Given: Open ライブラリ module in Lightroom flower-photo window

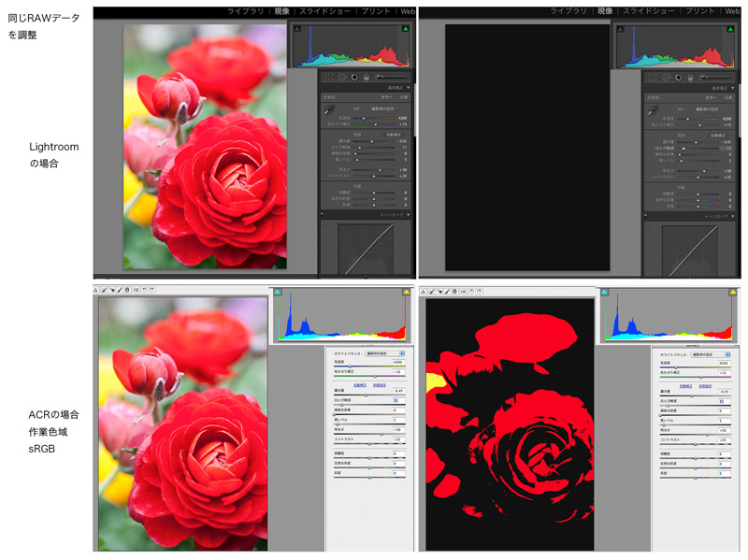Looking at the screenshot, I should coord(245,11).
